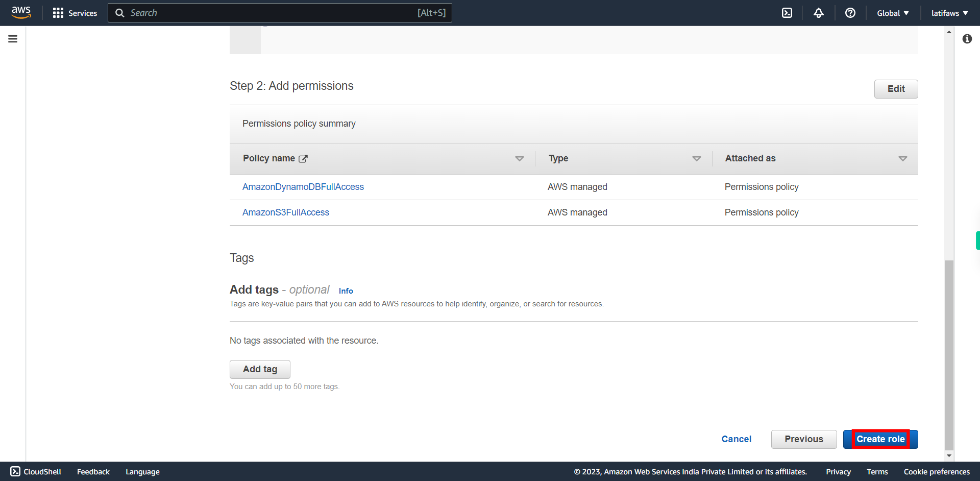This screenshot has width=980, height=481.
Task: Open the Global region dropdown
Action: pyautogui.click(x=893, y=13)
